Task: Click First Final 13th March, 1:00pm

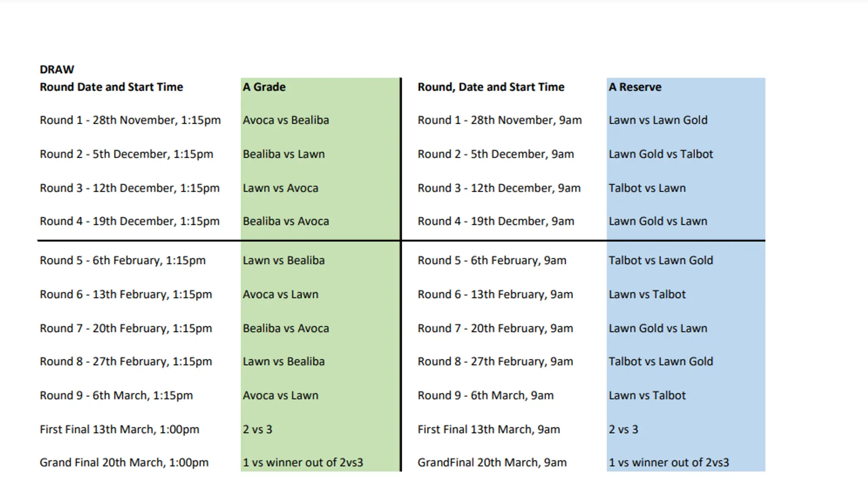Action: pyautogui.click(x=120, y=429)
